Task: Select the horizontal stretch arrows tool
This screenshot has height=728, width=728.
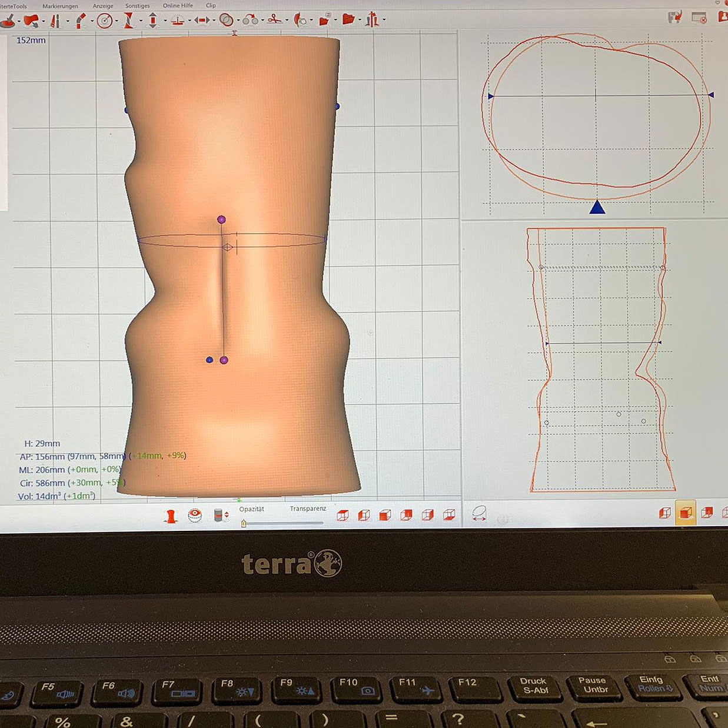Action: click(202, 21)
